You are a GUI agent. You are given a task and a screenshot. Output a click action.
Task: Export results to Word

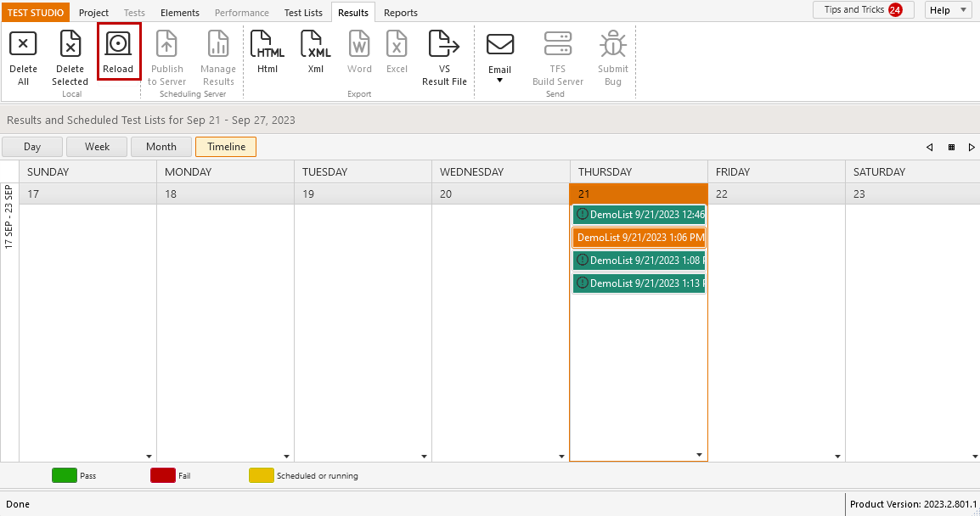(359, 44)
